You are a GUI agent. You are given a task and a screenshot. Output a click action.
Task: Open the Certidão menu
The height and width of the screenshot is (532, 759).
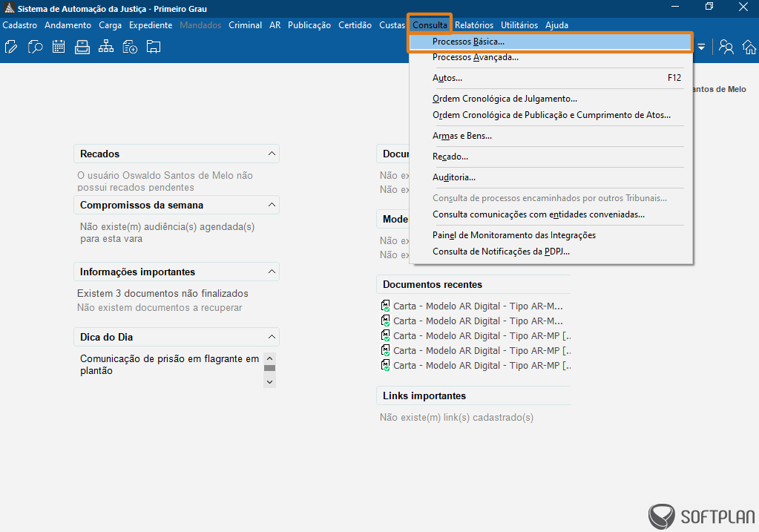(355, 25)
